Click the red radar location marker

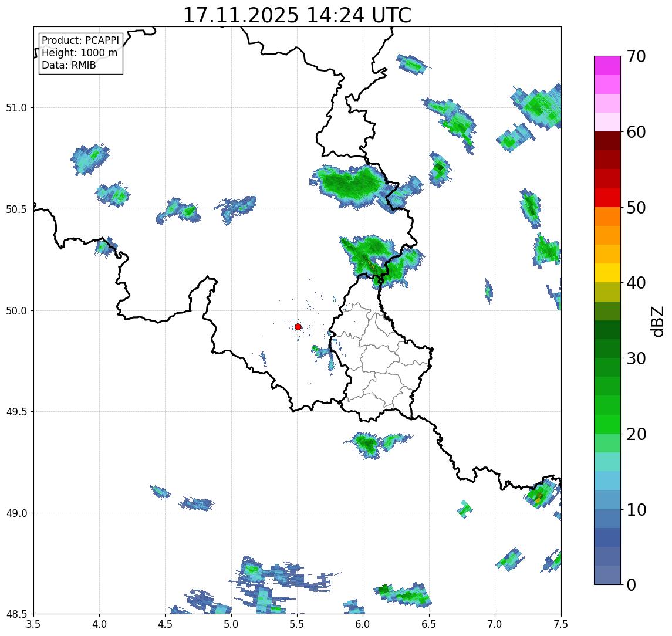[298, 327]
